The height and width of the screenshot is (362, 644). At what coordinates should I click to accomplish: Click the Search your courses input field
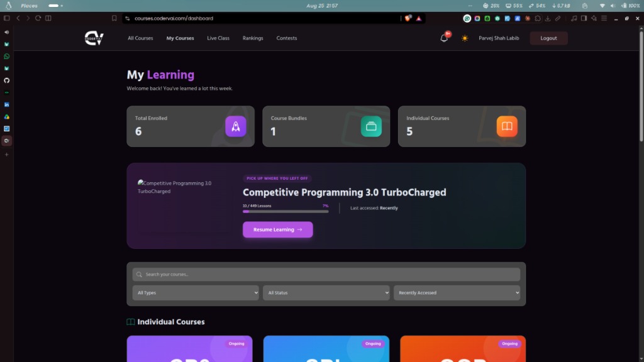(326, 274)
